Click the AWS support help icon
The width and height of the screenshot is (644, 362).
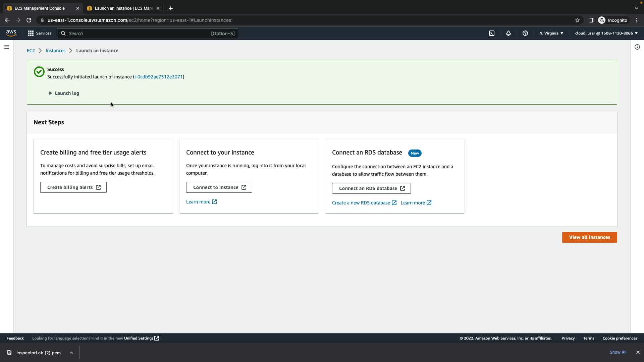pyautogui.click(x=525, y=33)
